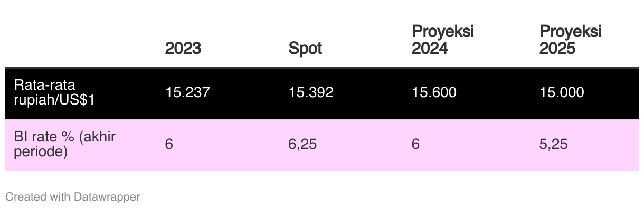Viewport: 644px width, 209px height.
Task: Click the Proyeksi 2024 column header
Action: click(443, 40)
